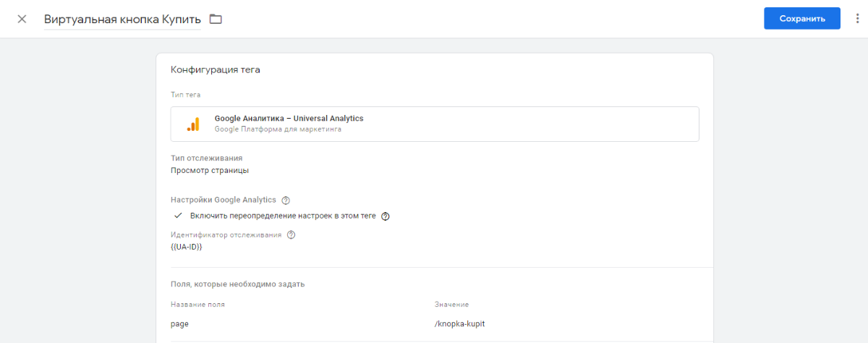868x343 pixels.
Task: Click the page field name cell
Action: [x=179, y=323]
